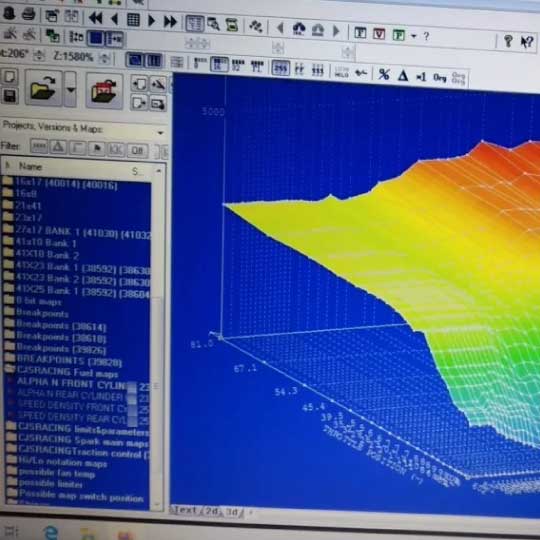Click the floppy disk save icon
This screenshot has width=540, height=540.
coord(9,96)
